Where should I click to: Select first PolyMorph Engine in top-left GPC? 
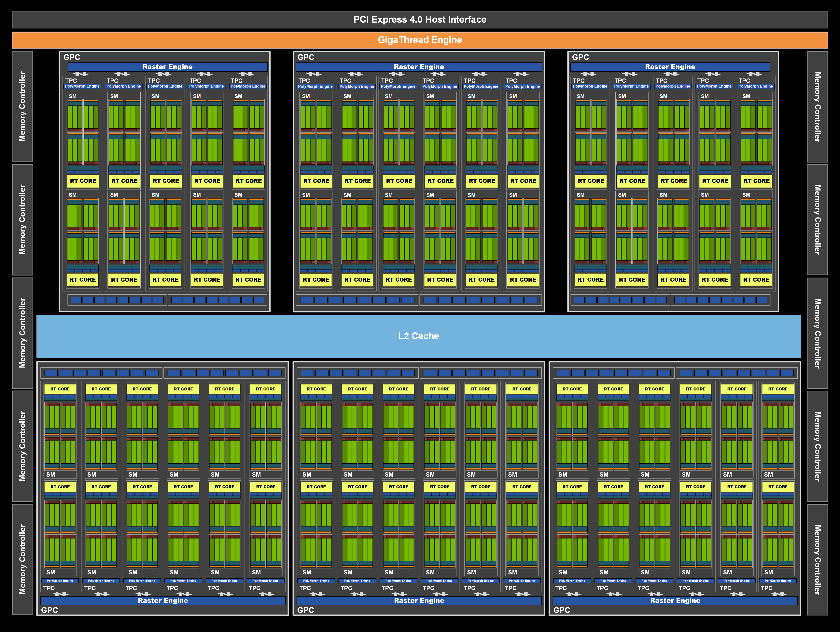pos(82,86)
